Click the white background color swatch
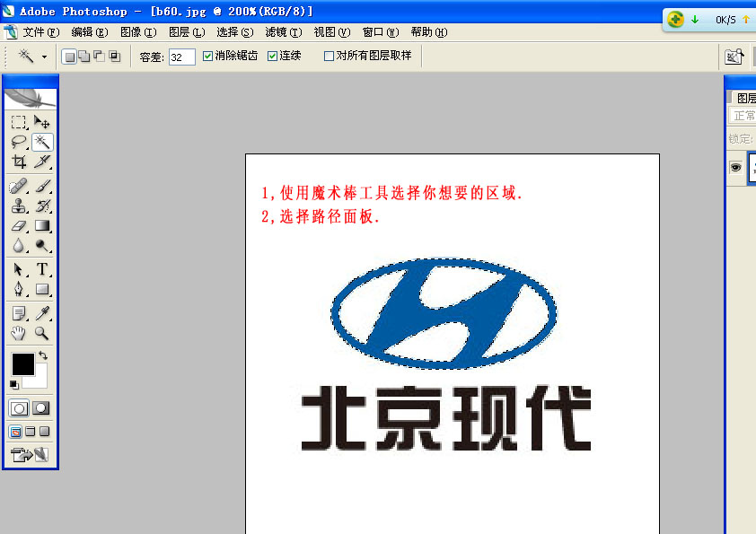Screen dimensions: 756x534 coord(39,381)
